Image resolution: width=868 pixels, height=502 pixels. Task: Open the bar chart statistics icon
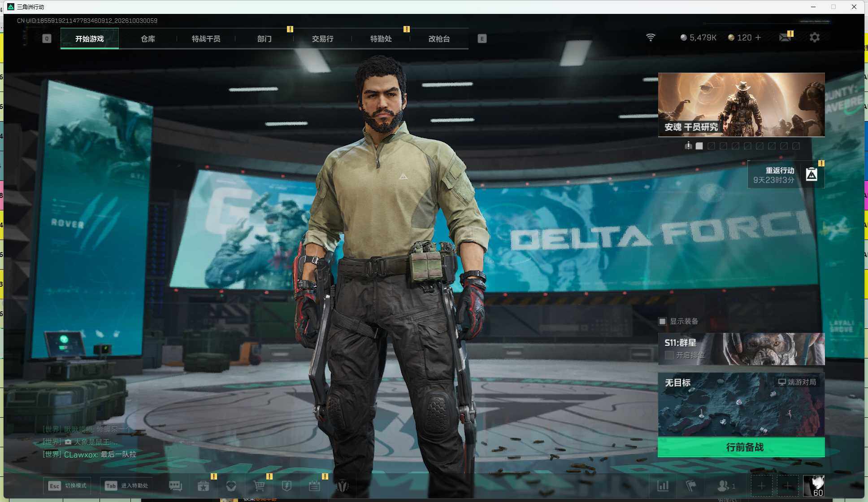[663, 486]
